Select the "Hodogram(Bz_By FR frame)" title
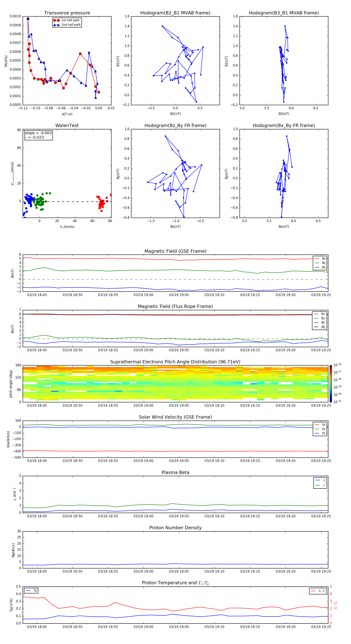 175,125
